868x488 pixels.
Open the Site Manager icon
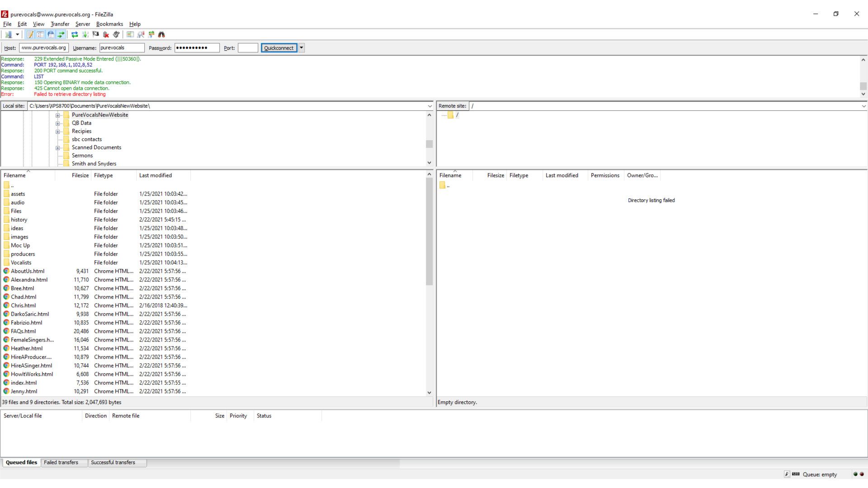pos(8,34)
